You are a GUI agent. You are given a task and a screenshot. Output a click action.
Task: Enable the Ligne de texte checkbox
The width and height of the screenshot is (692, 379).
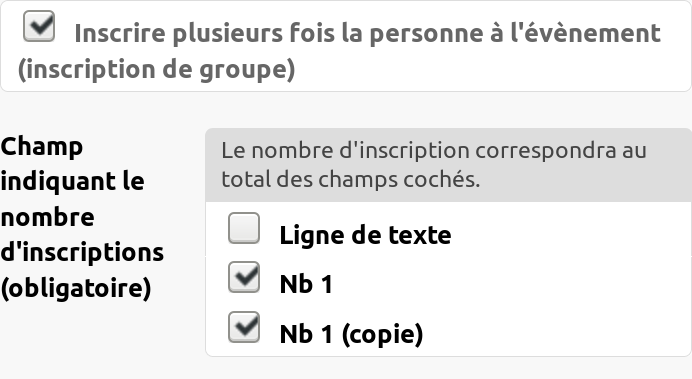tap(244, 228)
